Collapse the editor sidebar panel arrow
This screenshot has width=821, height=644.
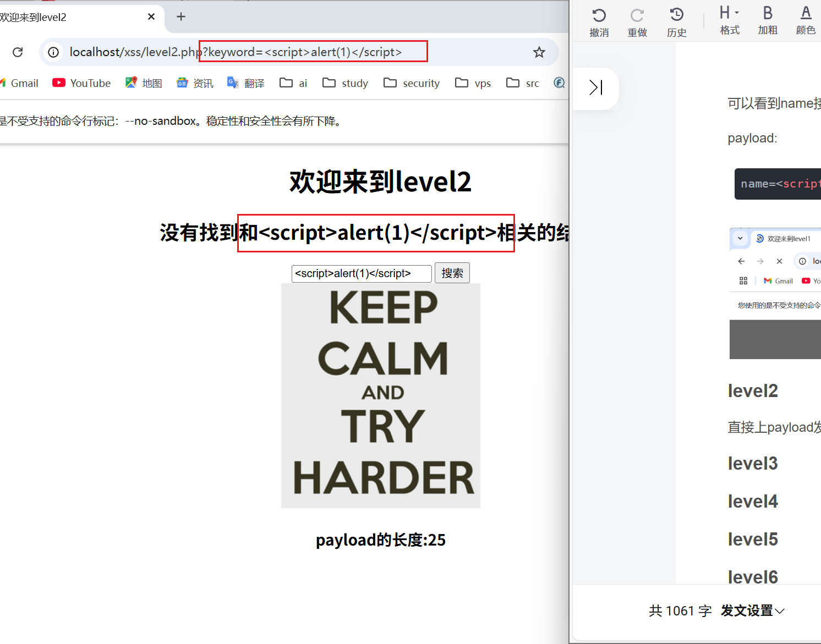coord(596,88)
